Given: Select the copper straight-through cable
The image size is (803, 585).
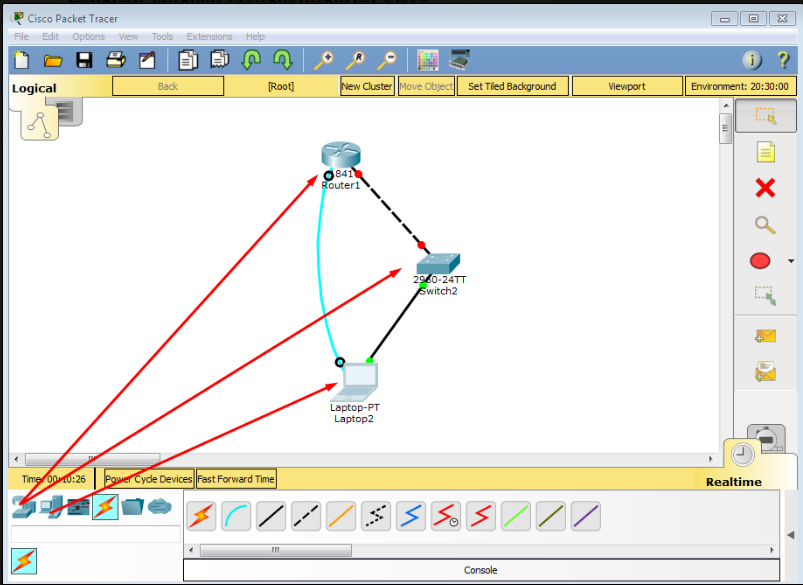Looking at the screenshot, I should point(272,515).
